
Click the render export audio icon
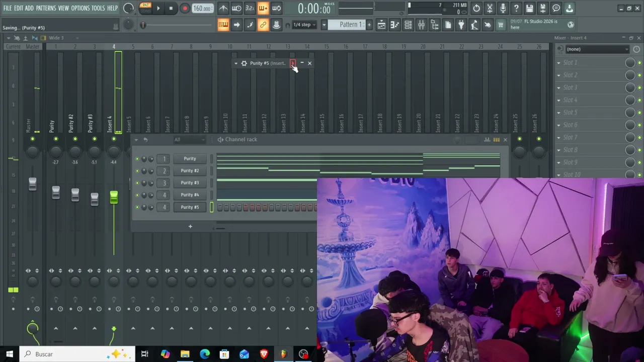[x=542, y=8]
